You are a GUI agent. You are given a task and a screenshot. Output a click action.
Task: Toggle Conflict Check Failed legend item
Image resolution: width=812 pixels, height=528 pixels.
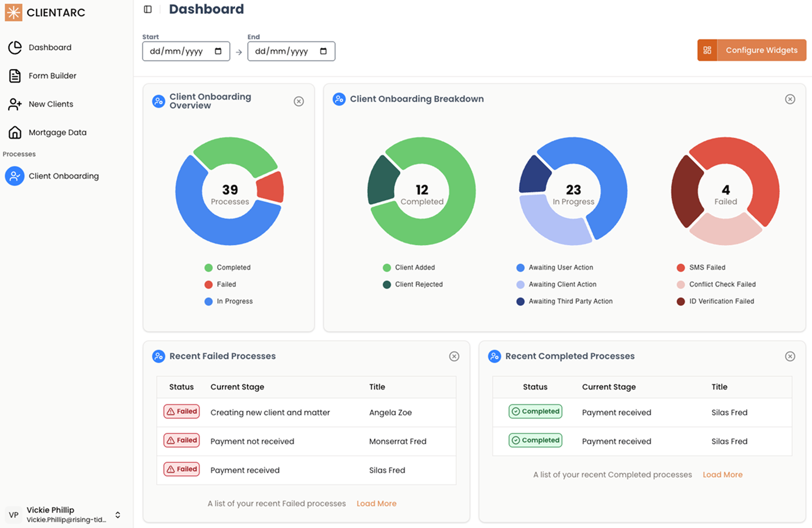716,284
